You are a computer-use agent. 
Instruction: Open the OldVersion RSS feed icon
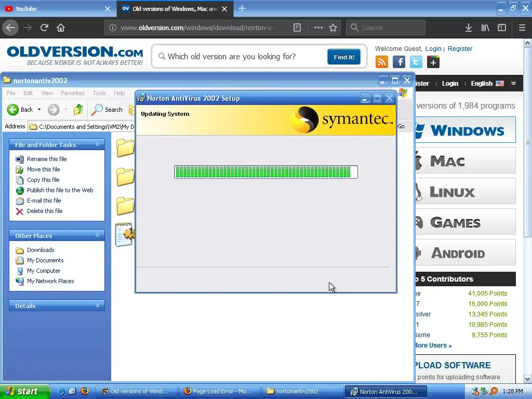pyautogui.click(x=382, y=62)
